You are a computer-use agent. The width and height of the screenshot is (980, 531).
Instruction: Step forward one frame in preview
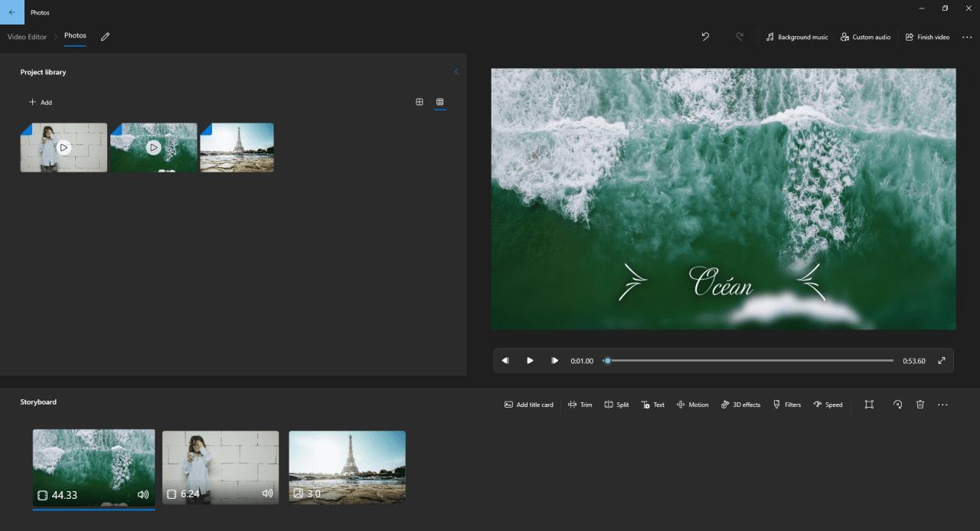coord(554,361)
